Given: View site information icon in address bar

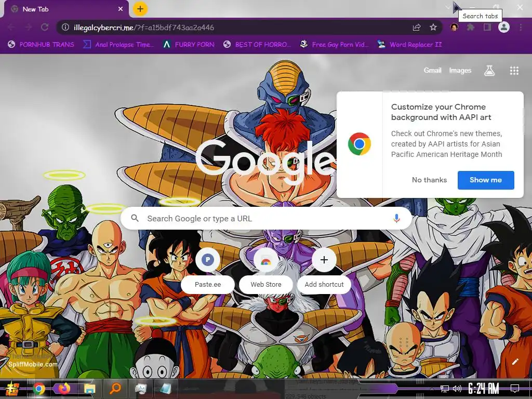Looking at the screenshot, I should pyautogui.click(x=65, y=27).
